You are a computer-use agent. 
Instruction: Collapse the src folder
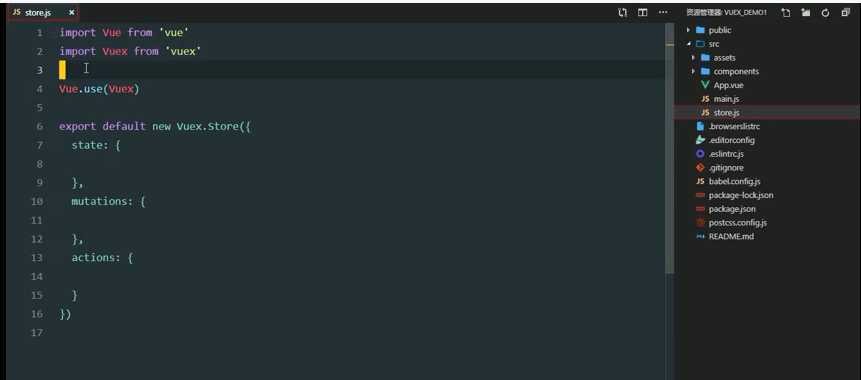click(x=713, y=44)
